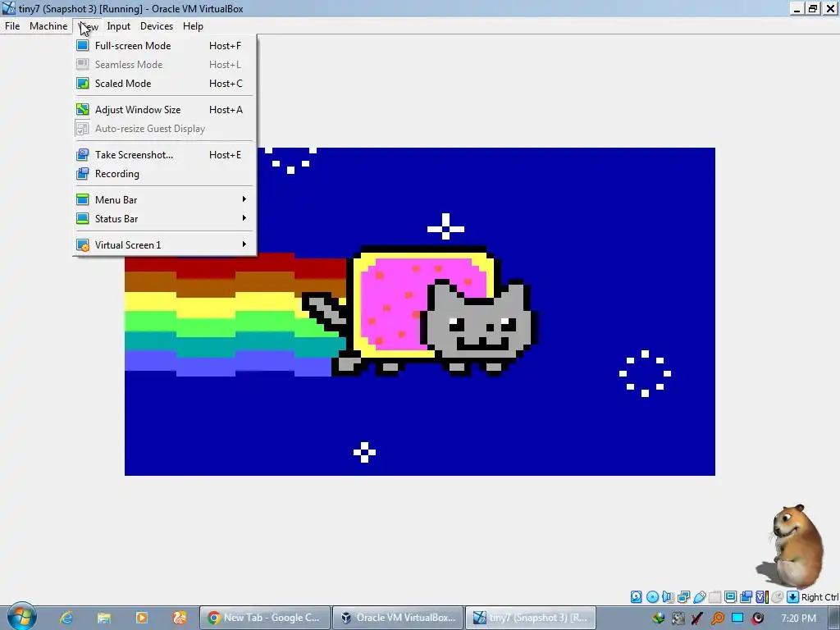The image size is (840, 630).
Task: Open Internet Explorer from the taskbar
Action: [66, 618]
